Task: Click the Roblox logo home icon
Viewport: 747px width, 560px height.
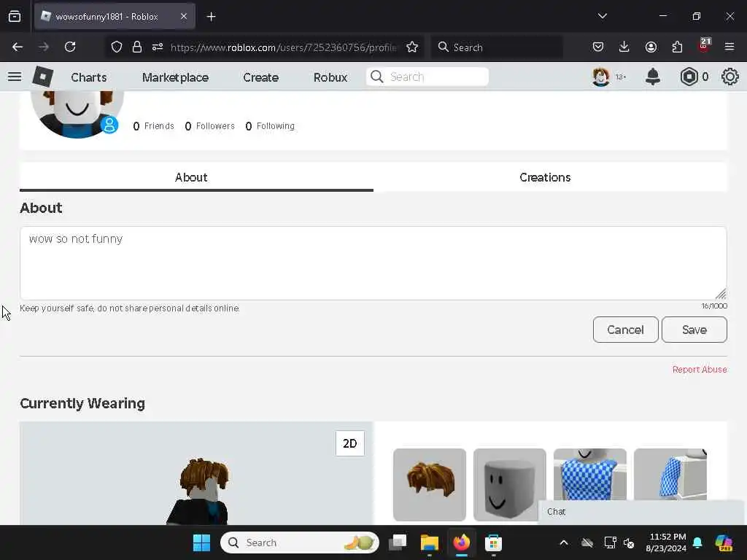Action: (x=42, y=76)
